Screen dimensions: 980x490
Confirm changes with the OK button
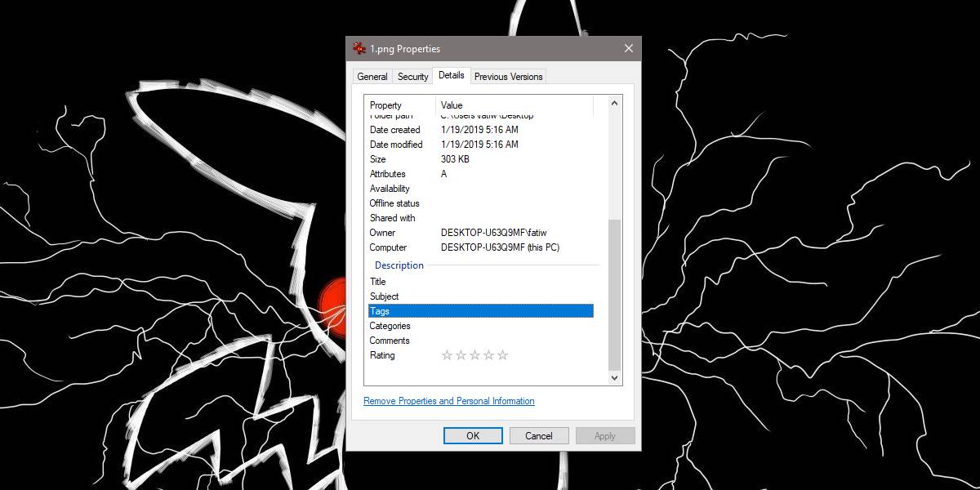point(472,435)
